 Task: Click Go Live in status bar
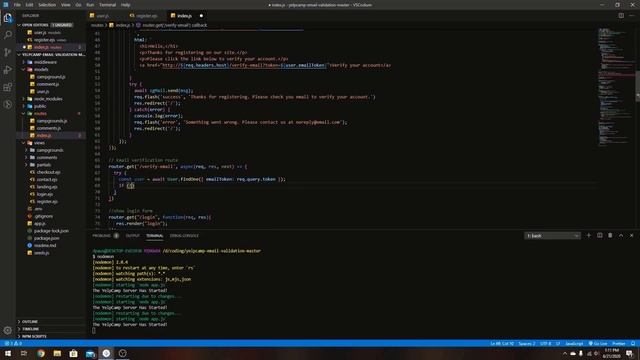(598, 344)
